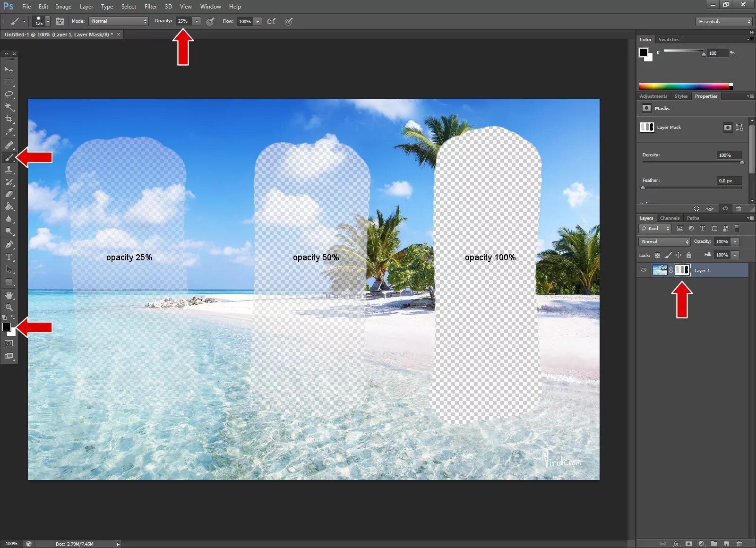Viewport: 756px width, 548px height.
Task: Toggle lock transparent pixels
Action: [657, 255]
